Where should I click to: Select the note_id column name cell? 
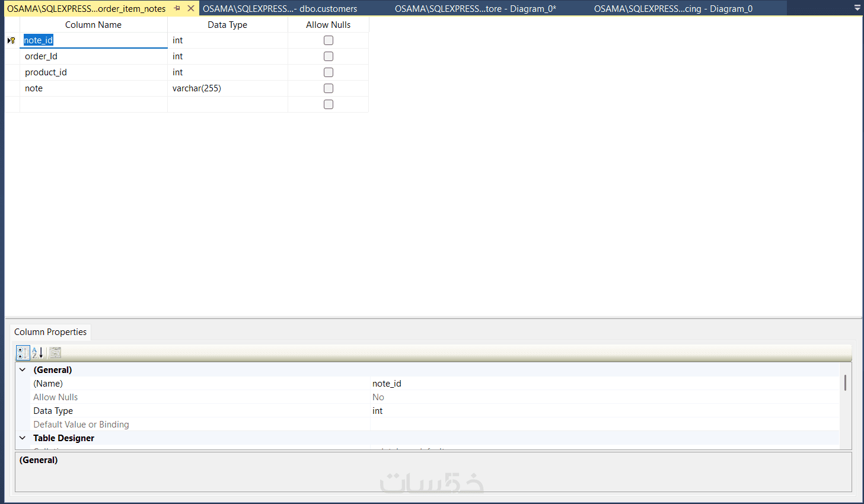click(94, 40)
